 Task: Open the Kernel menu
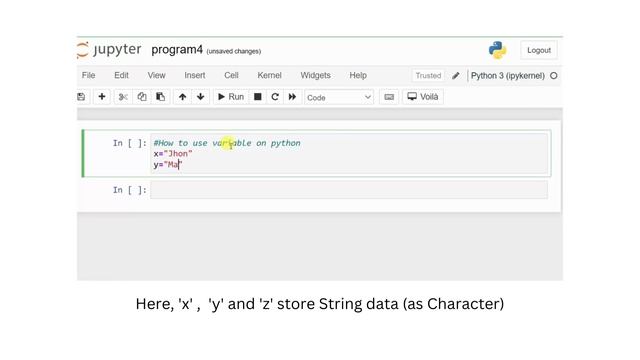point(269,76)
